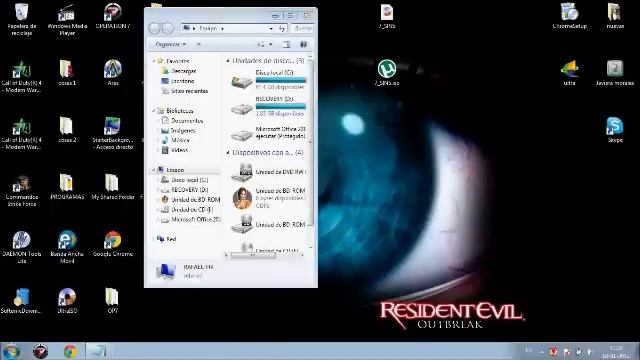Toggle the Explorer preview pane icon

pyautogui.click(x=287, y=44)
